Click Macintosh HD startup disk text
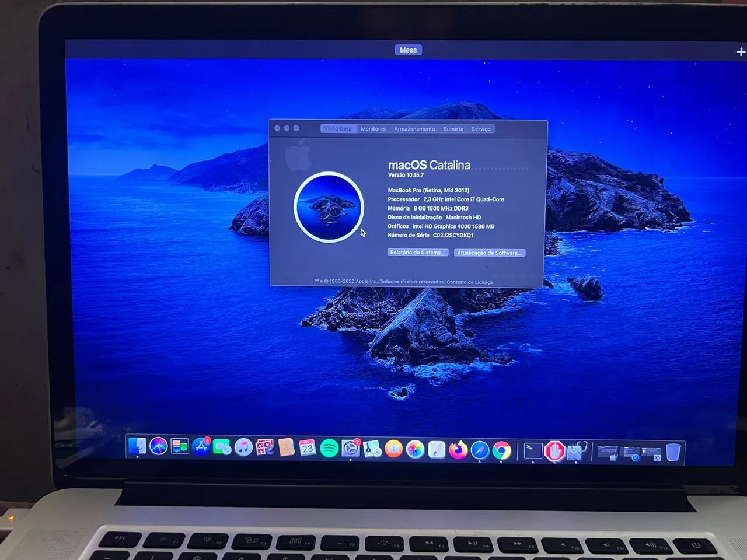Screen dimensions: 747x560 coord(463,218)
